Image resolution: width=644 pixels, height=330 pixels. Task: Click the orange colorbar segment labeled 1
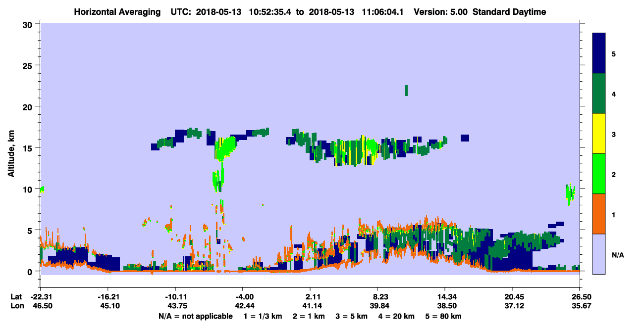pyautogui.click(x=599, y=214)
